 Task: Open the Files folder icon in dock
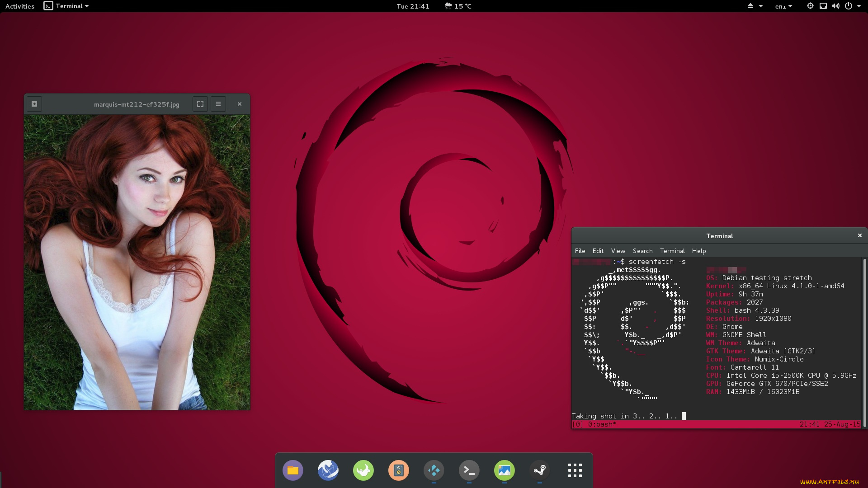pyautogui.click(x=293, y=470)
